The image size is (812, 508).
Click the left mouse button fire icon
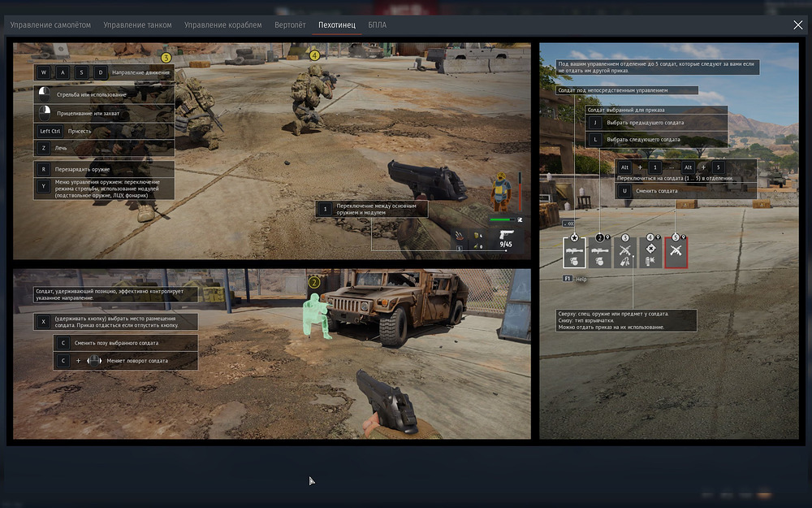[x=45, y=93]
